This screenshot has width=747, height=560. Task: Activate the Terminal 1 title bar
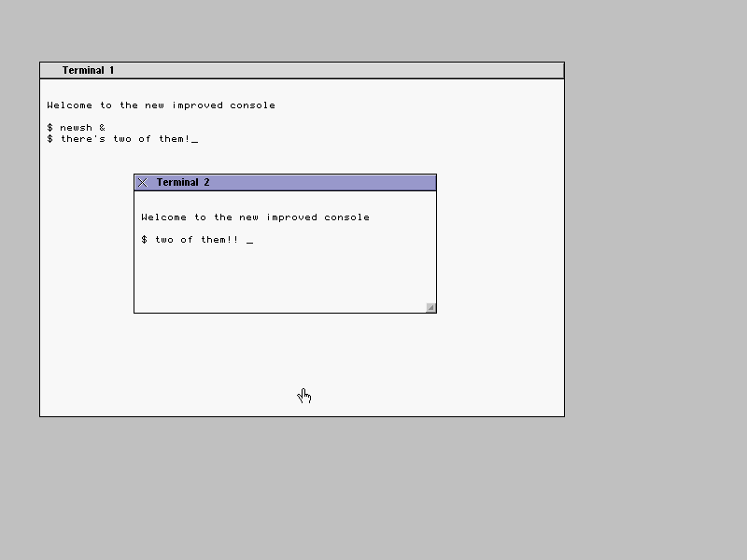[x=302, y=71]
